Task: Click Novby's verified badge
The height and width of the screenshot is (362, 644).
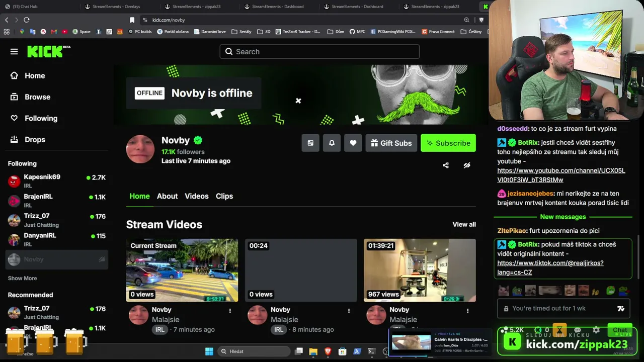Action: [x=198, y=140]
